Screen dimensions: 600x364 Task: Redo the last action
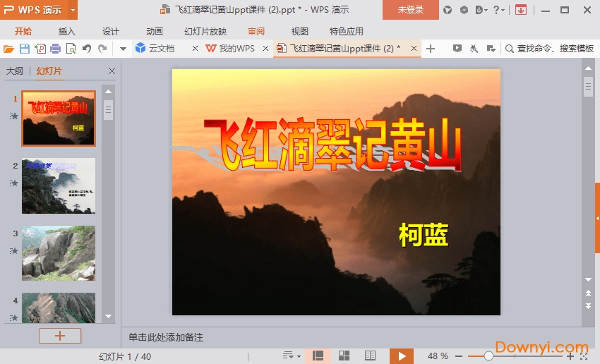(x=102, y=49)
